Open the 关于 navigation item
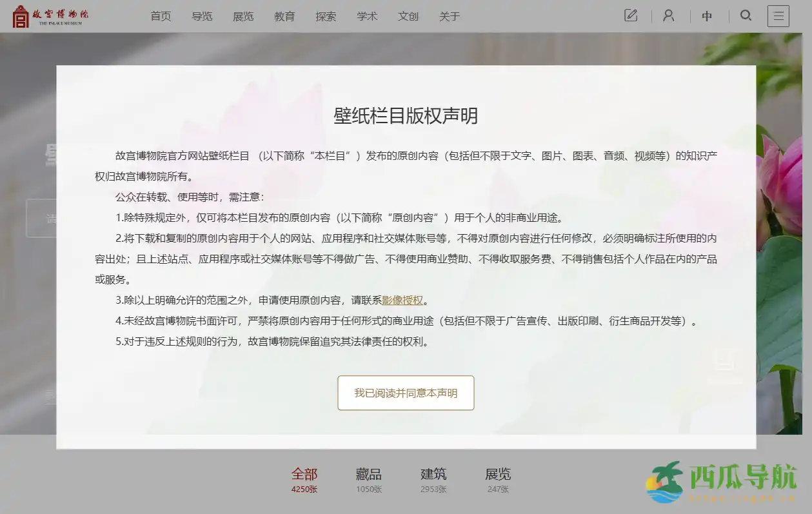 coord(449,16)
